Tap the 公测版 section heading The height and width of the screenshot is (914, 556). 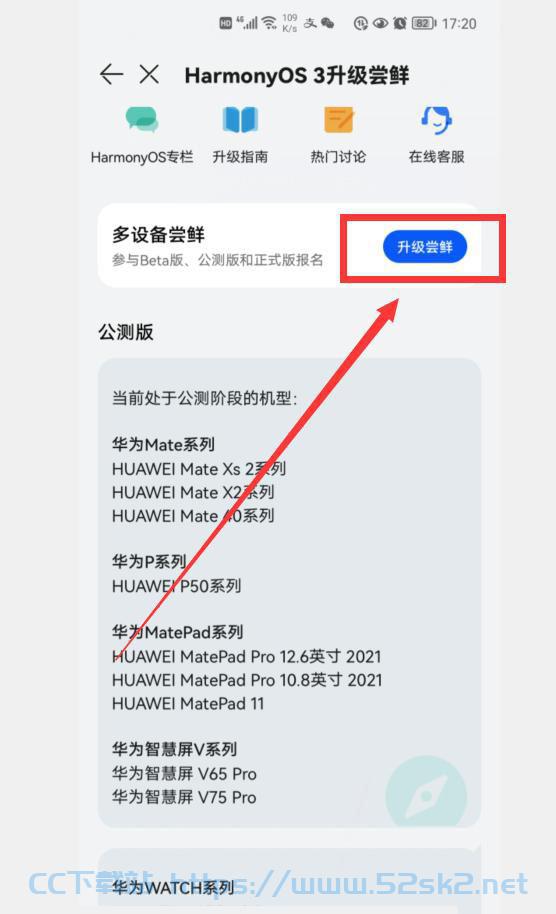[126, 332]
